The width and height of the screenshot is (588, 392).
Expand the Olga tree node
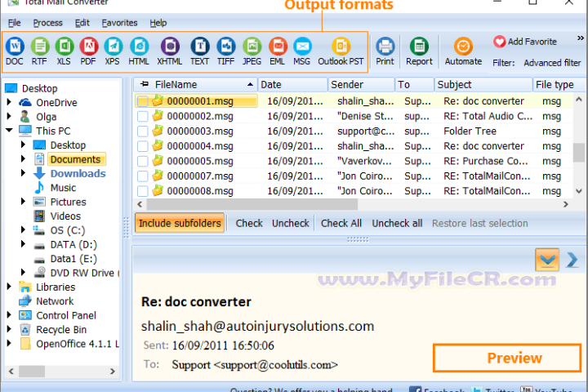(9, 116)
